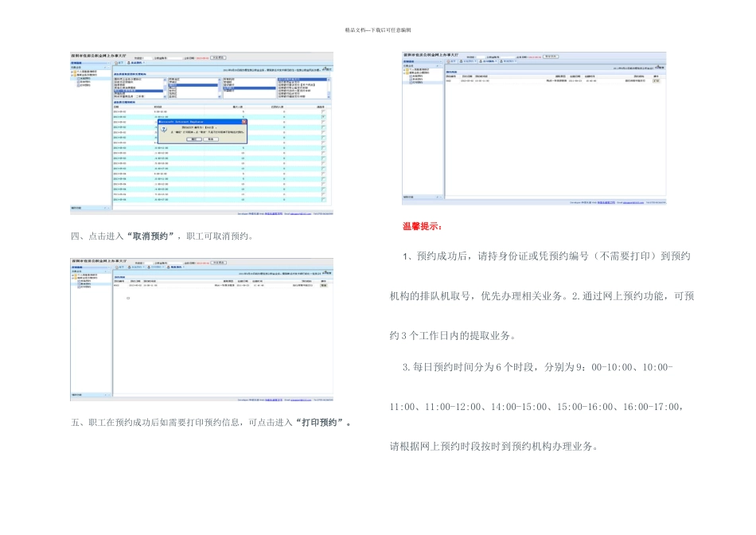756x535 pixels.
Task: Click the header logout button in the bottom-left screenshot
Action: click(x=218, y=263)
